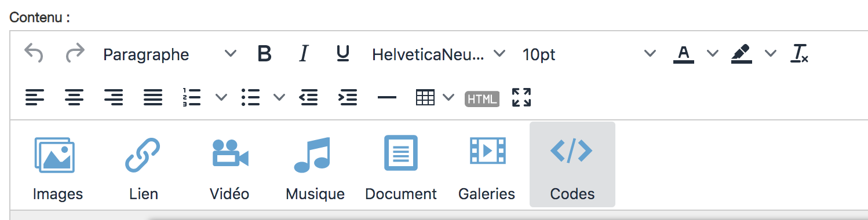This screenshot has height=220, width=868.
Task: Increase indent of paragraph
Action: (348, 97)
